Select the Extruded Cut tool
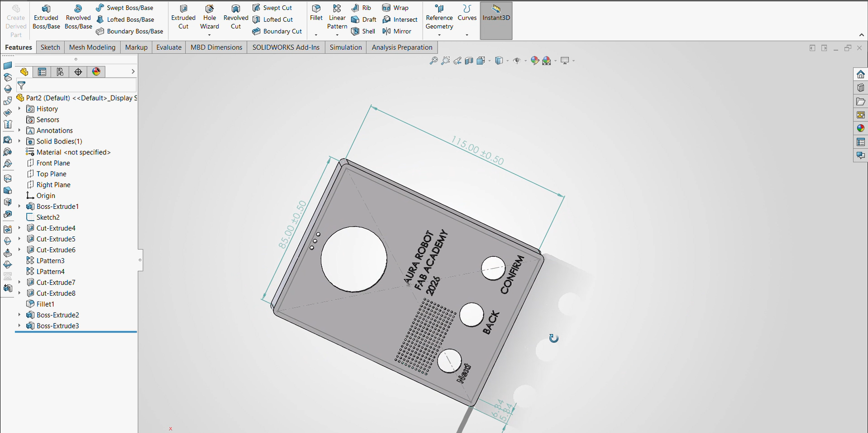 pos(183,17)
